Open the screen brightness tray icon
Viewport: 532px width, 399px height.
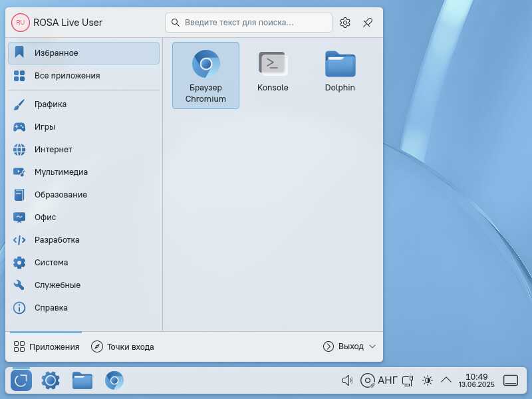coord(427,380)
